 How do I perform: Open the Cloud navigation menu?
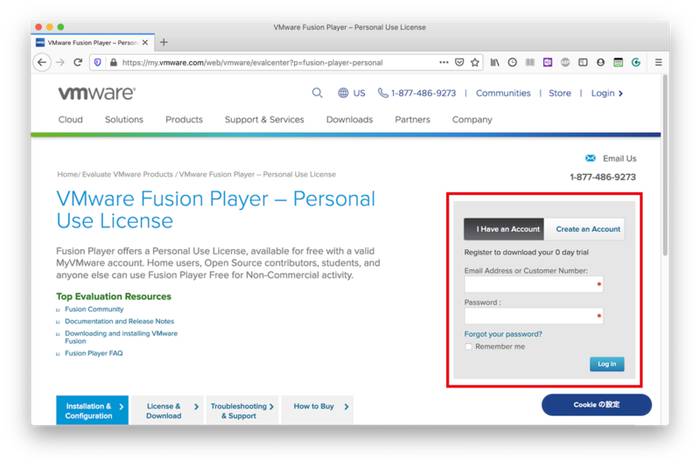pyautogui.click(x=71, y=120)
